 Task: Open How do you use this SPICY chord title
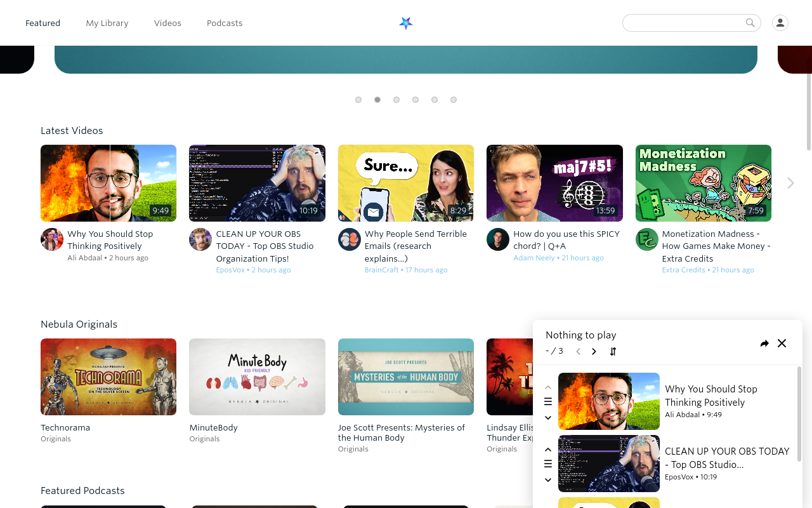(566, 240)
